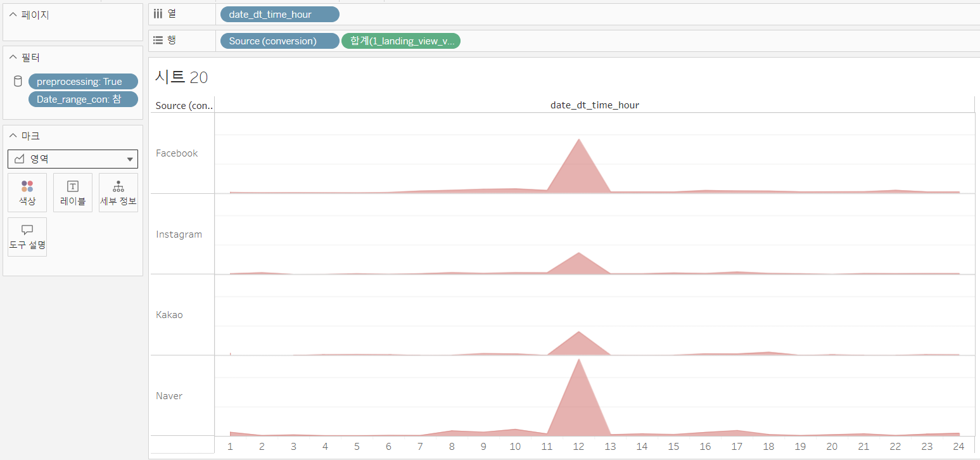The width and height of the screenshot is (980, 460).
Task: Select the 합계(1_landing_view_v... measure pill
Action: (401, 41)
